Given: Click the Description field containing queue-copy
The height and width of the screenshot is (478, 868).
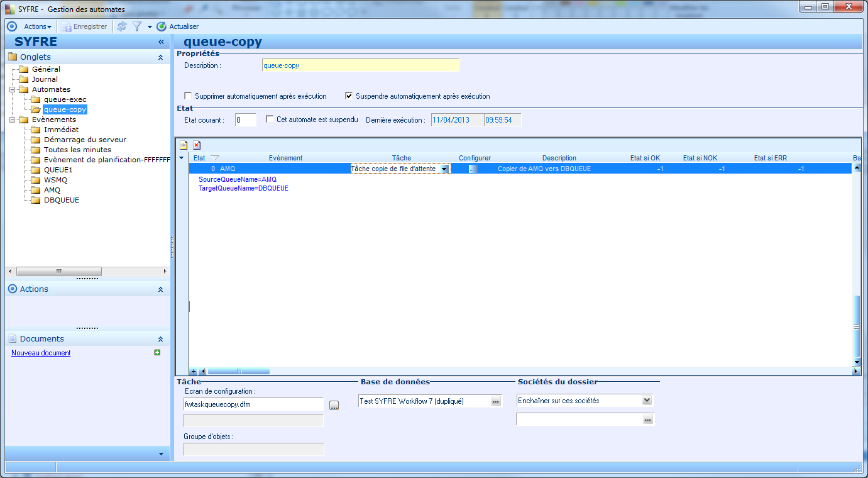Looking at the screenshot, I should click(360, 65).
